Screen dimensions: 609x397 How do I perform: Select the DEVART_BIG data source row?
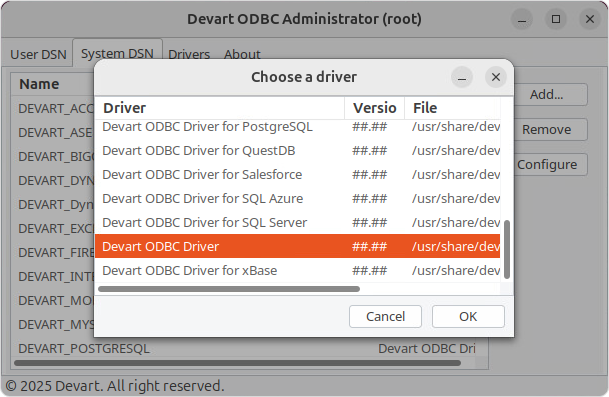click(53, 157)
